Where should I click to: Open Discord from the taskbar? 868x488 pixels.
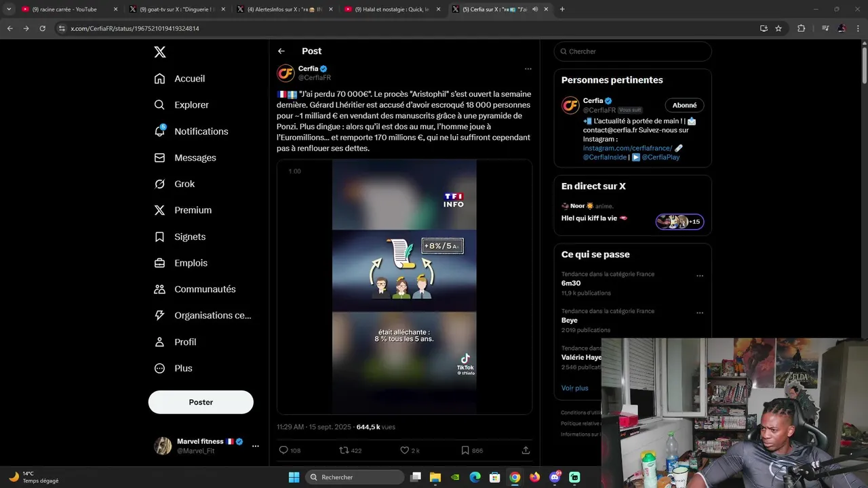tap(555, 477)
